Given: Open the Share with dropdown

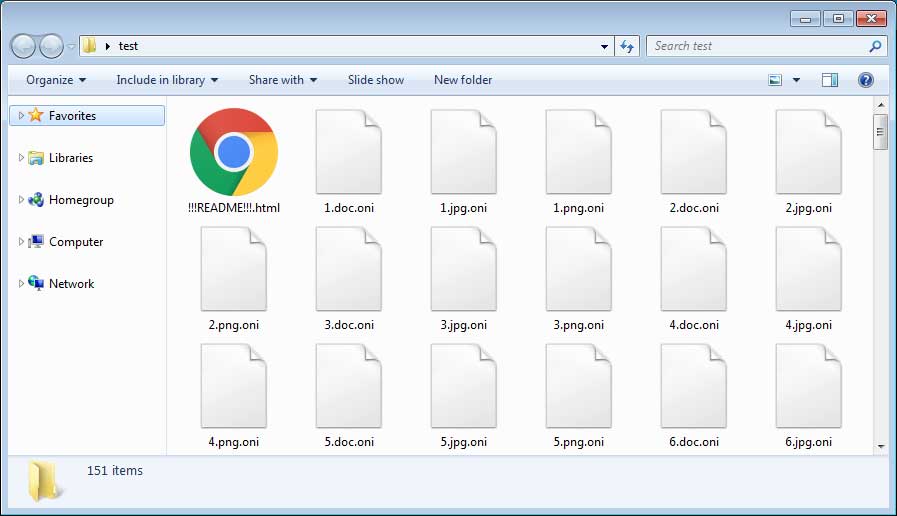Looking at the screenshot, I should coord(283,80).
